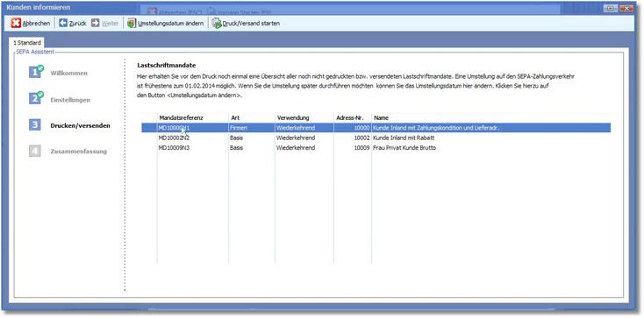Go to Zusammenfassung wizard step label
Viewport: 644px width, 318px height.
78,152
